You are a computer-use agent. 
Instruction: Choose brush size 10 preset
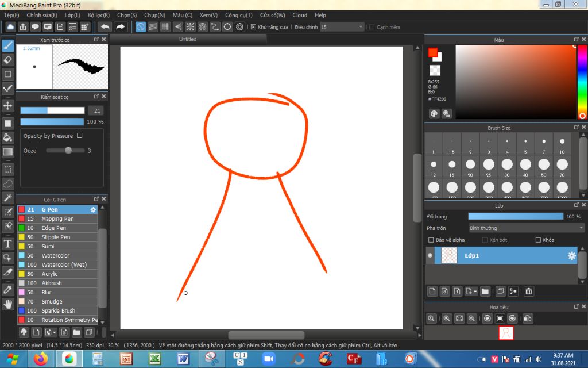pos(562,144)
